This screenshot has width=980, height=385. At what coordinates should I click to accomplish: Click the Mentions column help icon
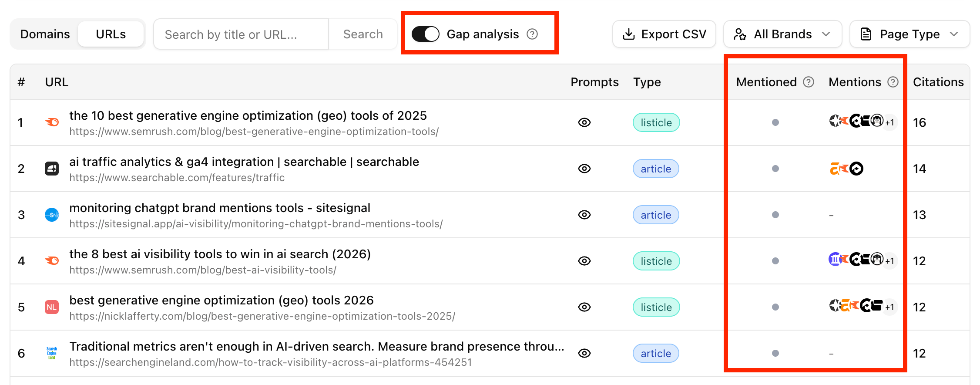pos(893,82)
